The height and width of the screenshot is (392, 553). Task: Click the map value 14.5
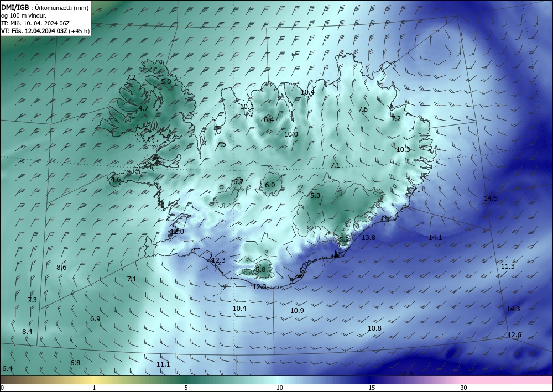(491, 198)
